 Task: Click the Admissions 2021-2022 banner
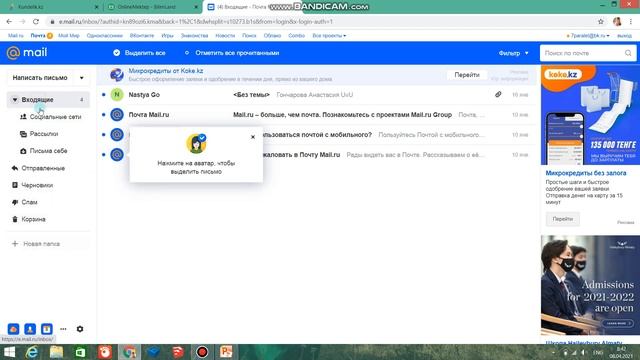[590, 285]
